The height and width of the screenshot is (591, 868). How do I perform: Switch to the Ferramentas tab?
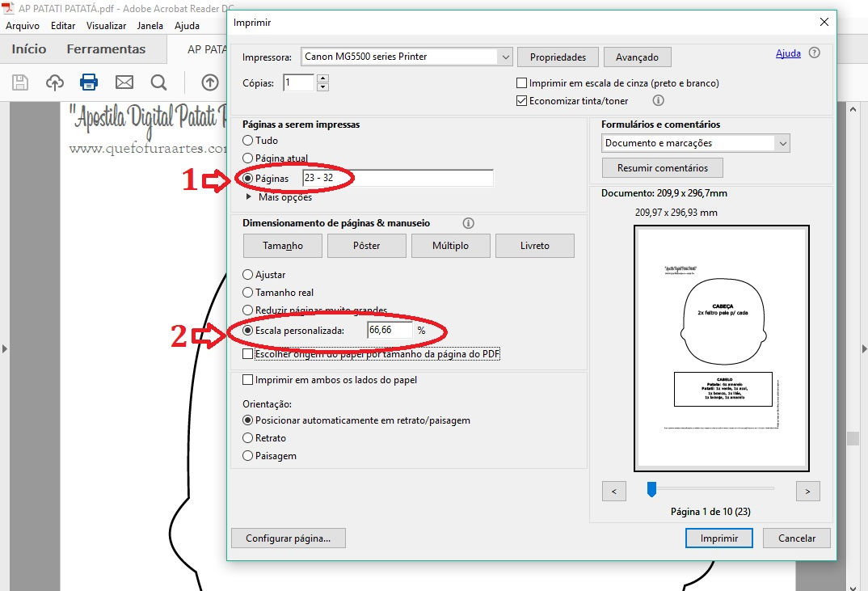106,49
